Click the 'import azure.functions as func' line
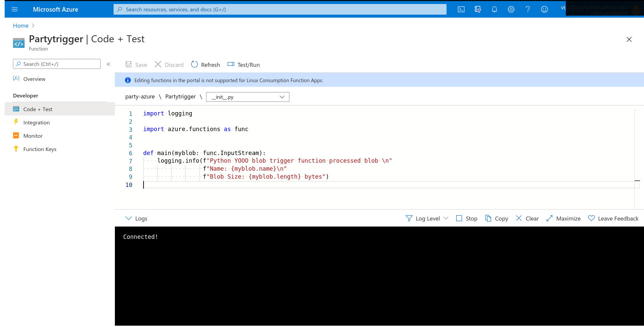The height and width of the screenshot is (327, 644). point(196,129)
